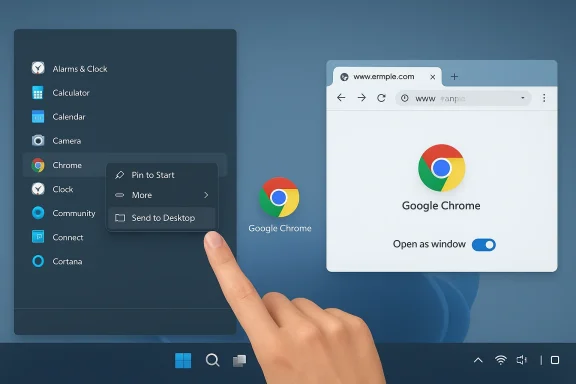Open taskbar Search
Screen dimensions: 576x384
coord(212,360)
